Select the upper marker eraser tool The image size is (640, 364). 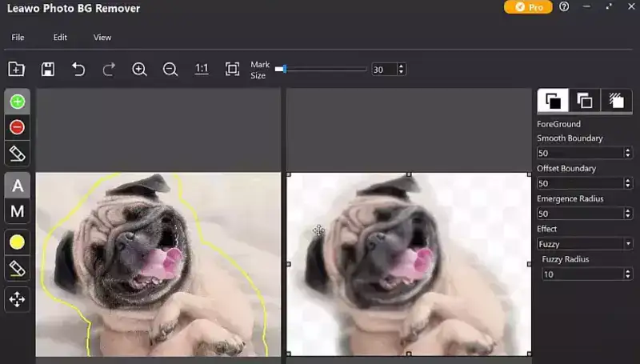click(17, 154)
